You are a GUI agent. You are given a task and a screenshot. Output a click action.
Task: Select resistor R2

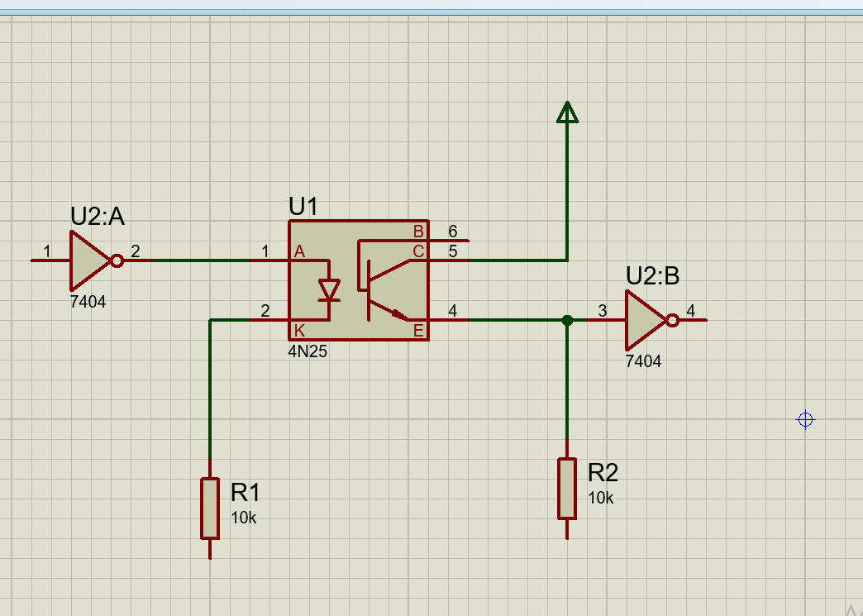pyautogui.click(x=568, y=488)
